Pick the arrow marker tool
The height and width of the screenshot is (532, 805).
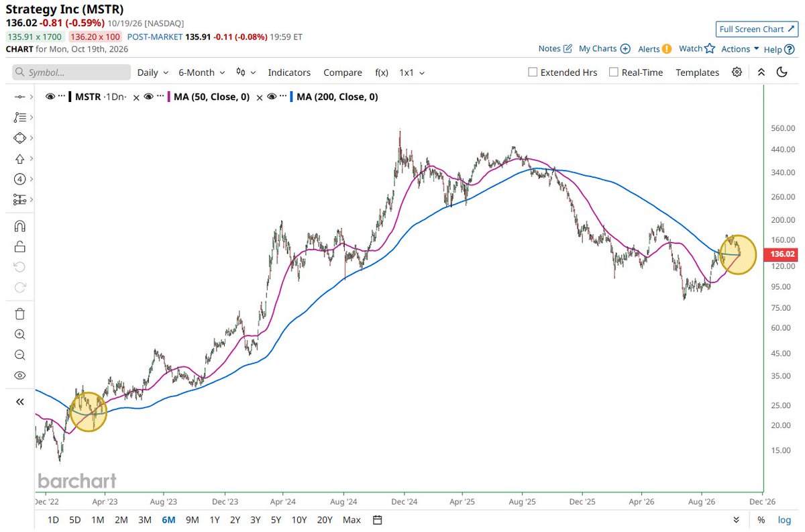19,159
